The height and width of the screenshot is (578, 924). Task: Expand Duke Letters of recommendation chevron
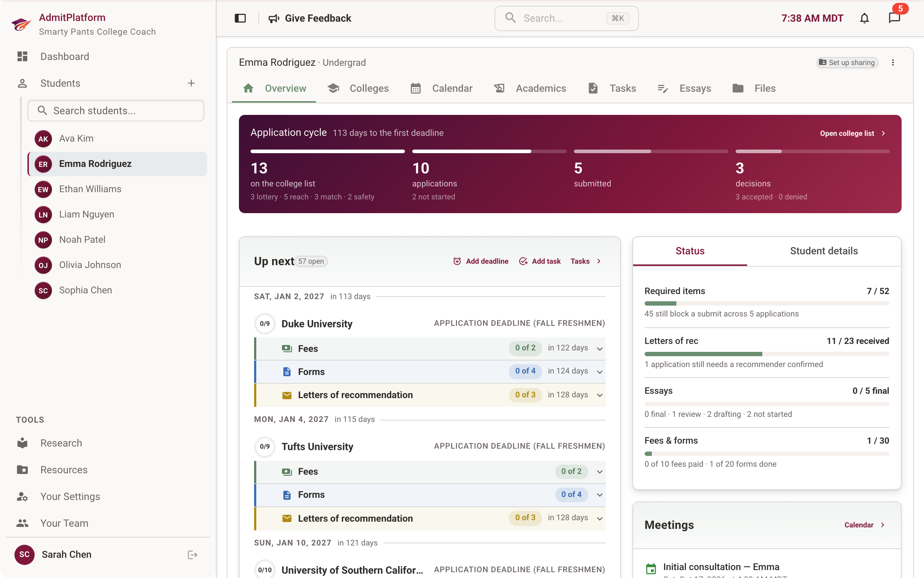tap(600, 395)
